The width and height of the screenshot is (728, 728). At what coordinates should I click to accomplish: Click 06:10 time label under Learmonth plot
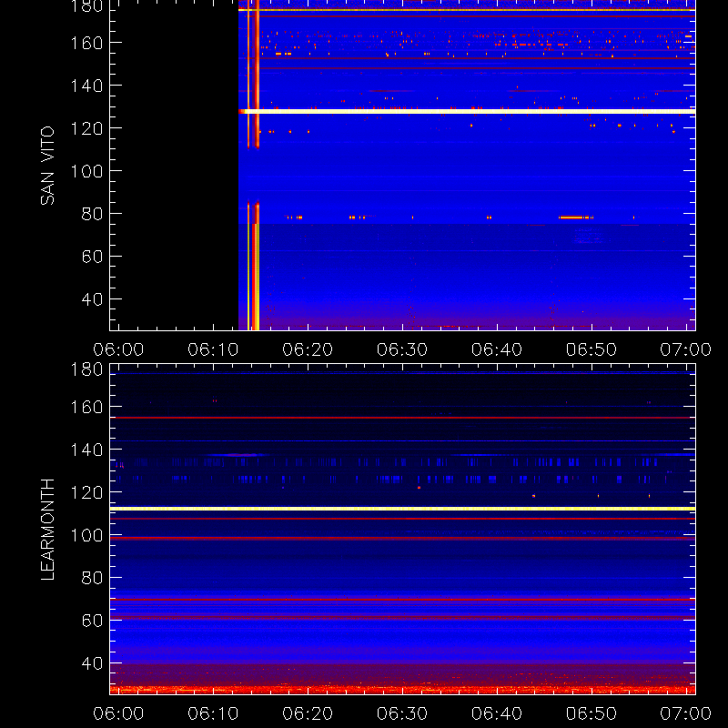click(x=213, y=713)
